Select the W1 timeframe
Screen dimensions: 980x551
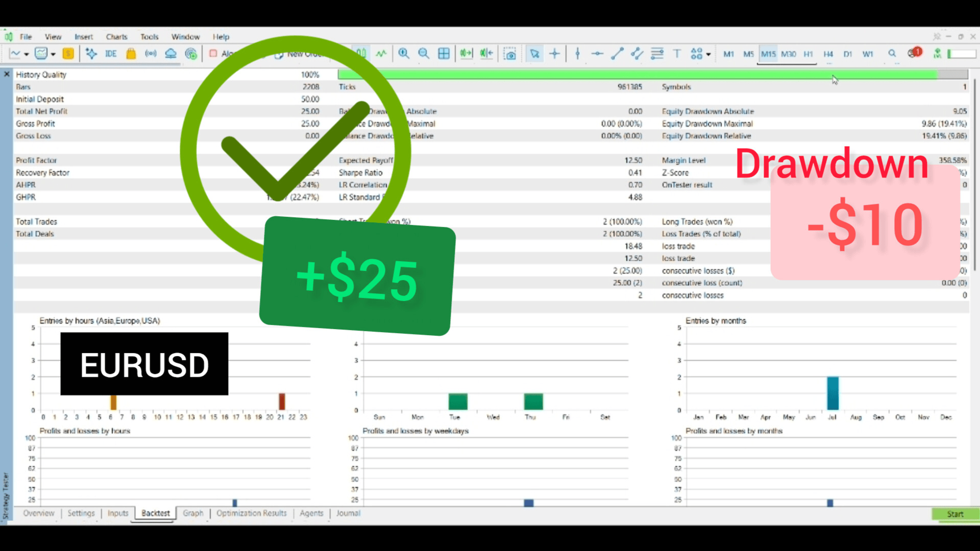[868, 54]
